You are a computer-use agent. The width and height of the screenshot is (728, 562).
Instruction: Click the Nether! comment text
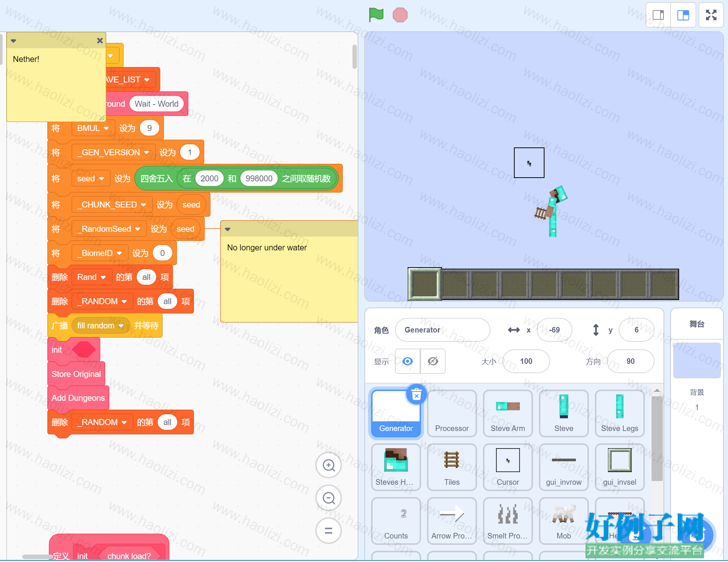26,59
